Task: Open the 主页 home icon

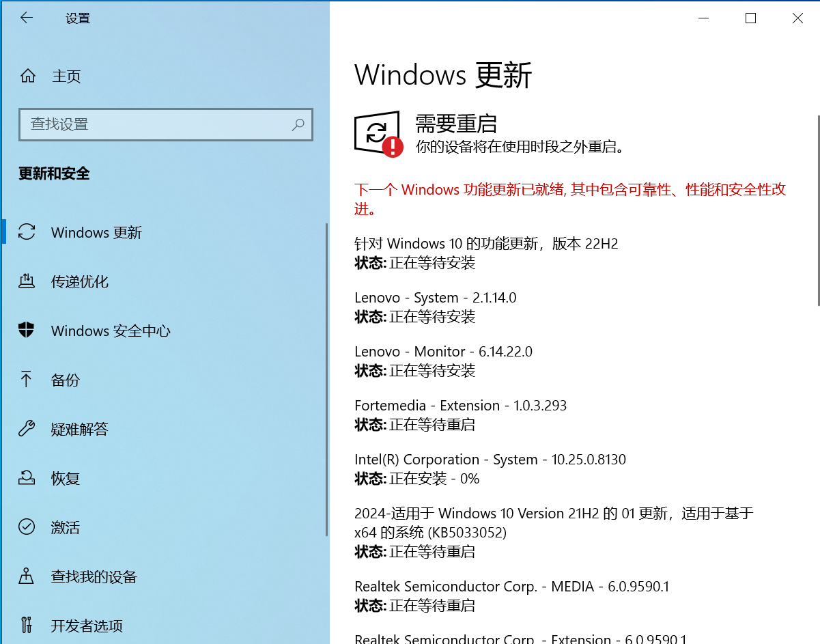Action: [x=27, y=76]
